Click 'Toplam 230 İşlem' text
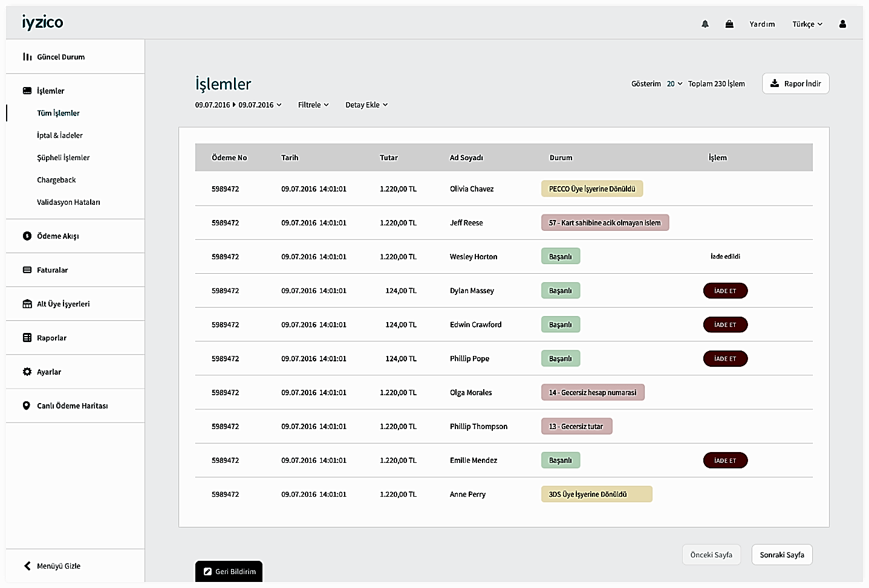Viewport: 869px width, 588px height. coord(717,84)
